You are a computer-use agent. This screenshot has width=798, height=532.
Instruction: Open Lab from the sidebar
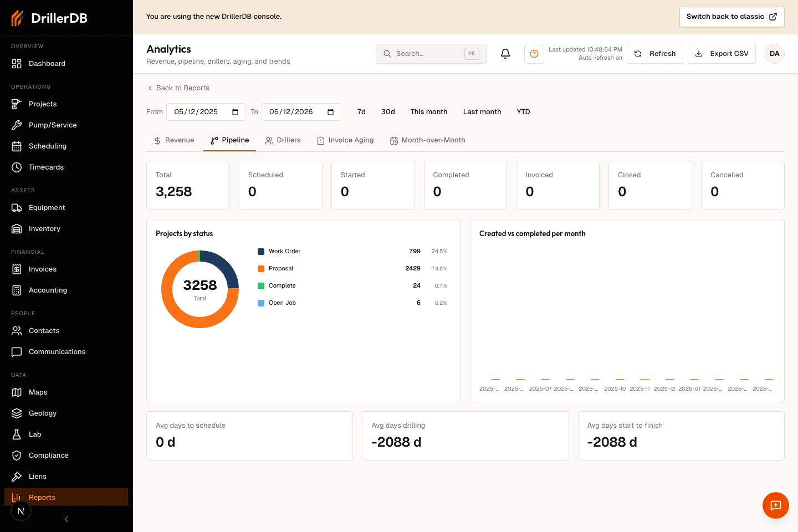point(66,434)
